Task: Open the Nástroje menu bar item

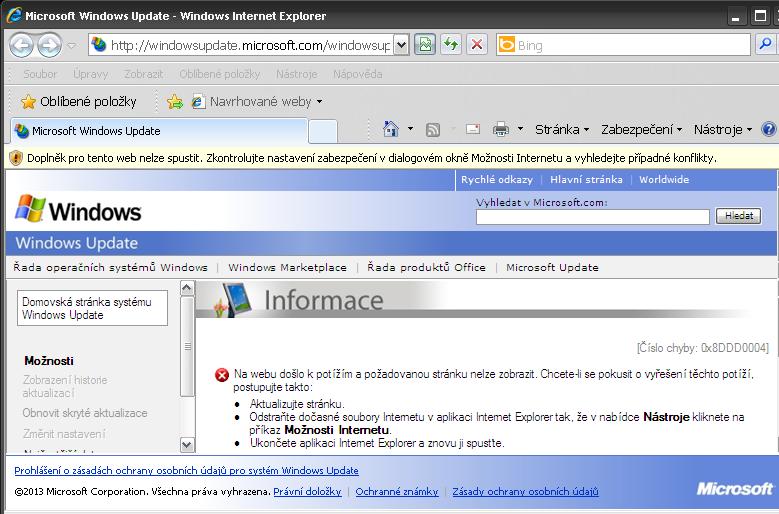Action: pyautogui.click(x=297, y=74)
